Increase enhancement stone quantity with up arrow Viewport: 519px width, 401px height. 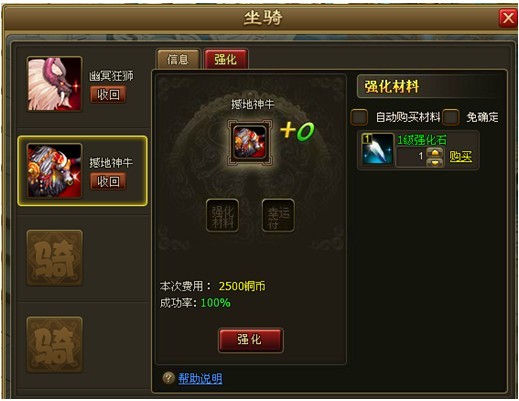pyautogui.click(x=436, y=153)
